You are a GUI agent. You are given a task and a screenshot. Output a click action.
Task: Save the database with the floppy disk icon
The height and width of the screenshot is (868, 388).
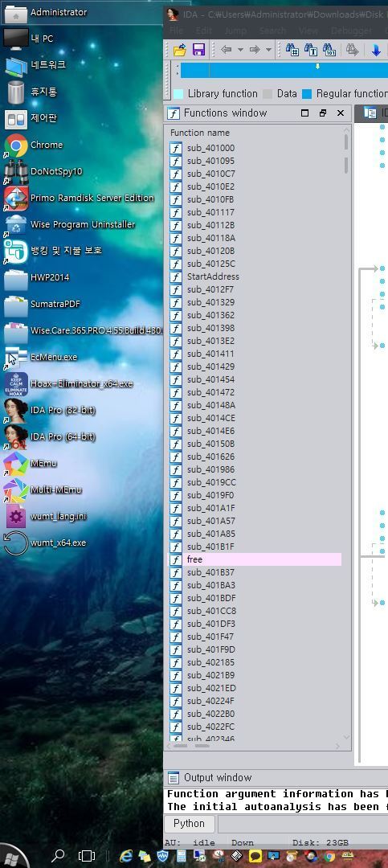(x=198, y=50)
